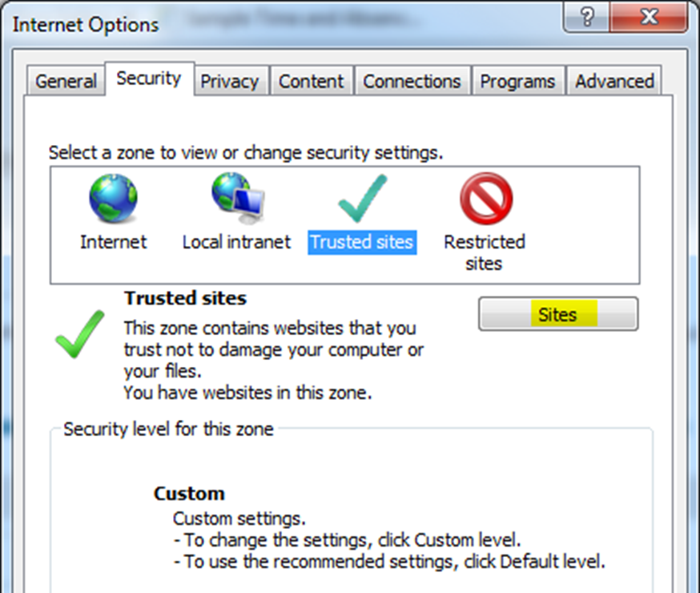Click the 'Security level for this zone' label
The image size is (700, 593).
168,430
